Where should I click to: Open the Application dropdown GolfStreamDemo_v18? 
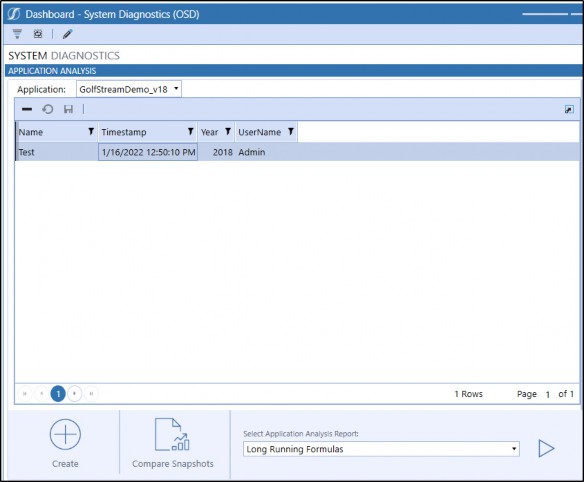point(129,89)
